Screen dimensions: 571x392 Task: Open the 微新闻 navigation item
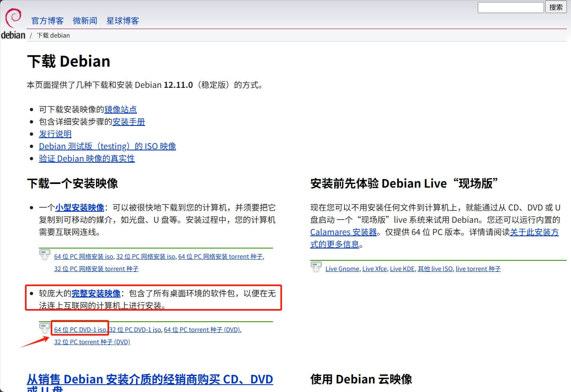point(85,21)
